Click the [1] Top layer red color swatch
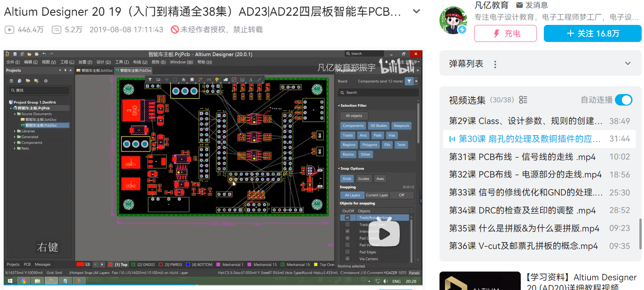644x290 pixels. click(110, 265)
